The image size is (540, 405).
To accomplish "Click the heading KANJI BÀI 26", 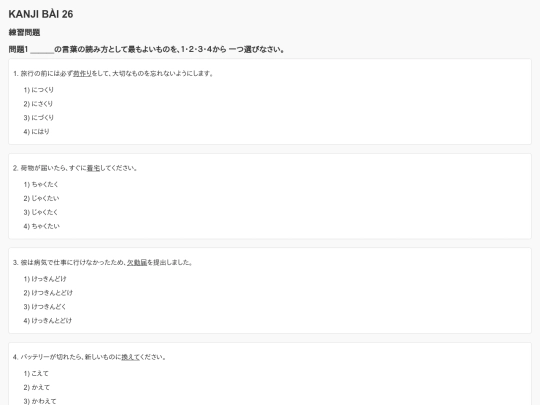I will 41,14.
